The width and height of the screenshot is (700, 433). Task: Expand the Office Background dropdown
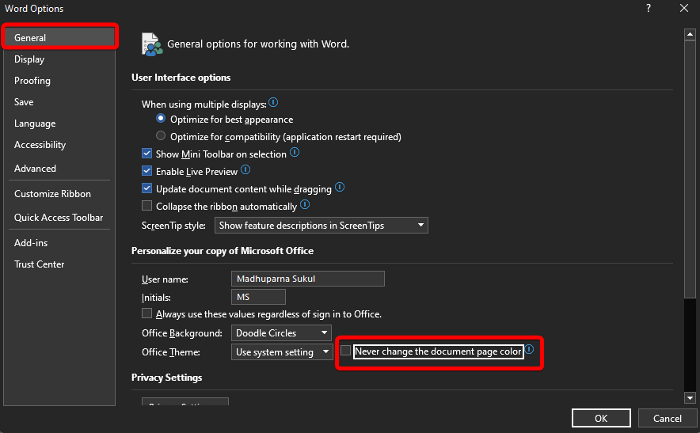282,332
